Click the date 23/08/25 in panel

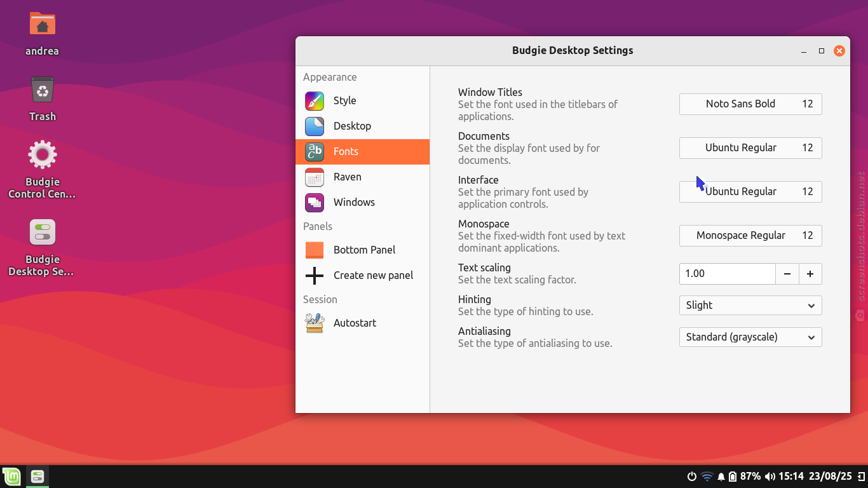(x=831, y=477)
